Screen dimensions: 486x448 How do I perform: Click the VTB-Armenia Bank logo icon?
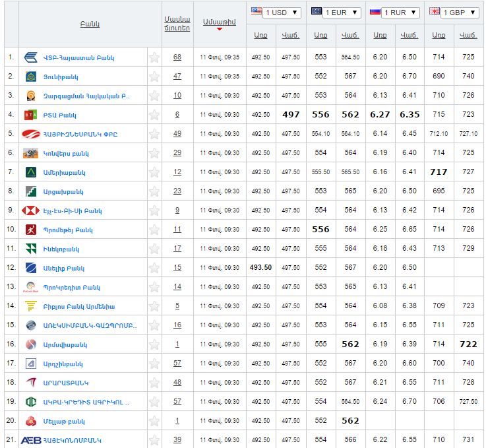pos(31,57)
